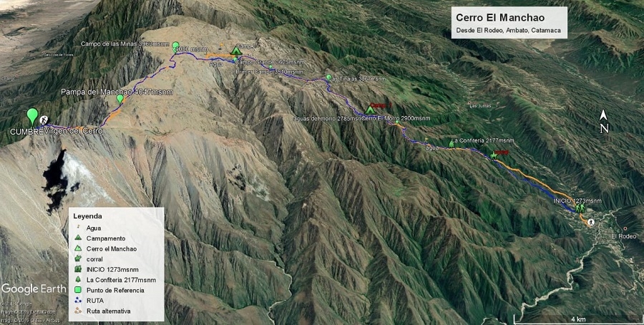Screen dimensions: 644x325
Task: Click the Campamento item in Leyenda
Action: [x=99, y=238]
